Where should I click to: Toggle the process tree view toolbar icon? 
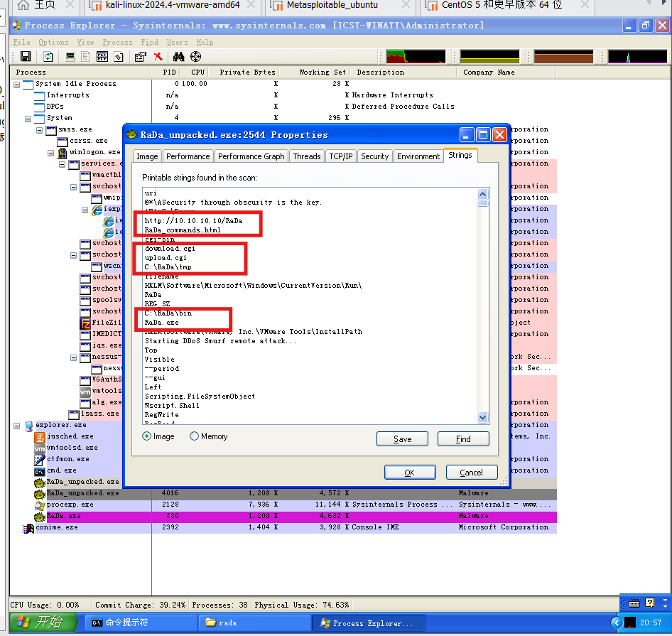click(x=86, y=57)
